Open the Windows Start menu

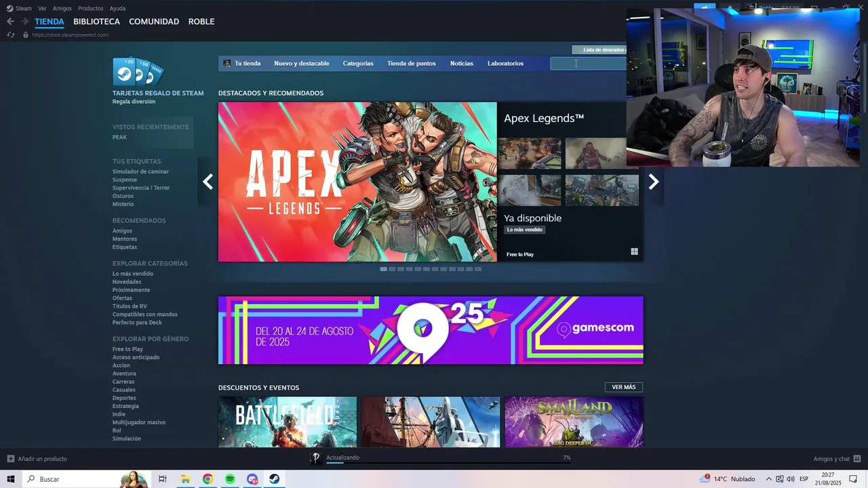(11, 479)
